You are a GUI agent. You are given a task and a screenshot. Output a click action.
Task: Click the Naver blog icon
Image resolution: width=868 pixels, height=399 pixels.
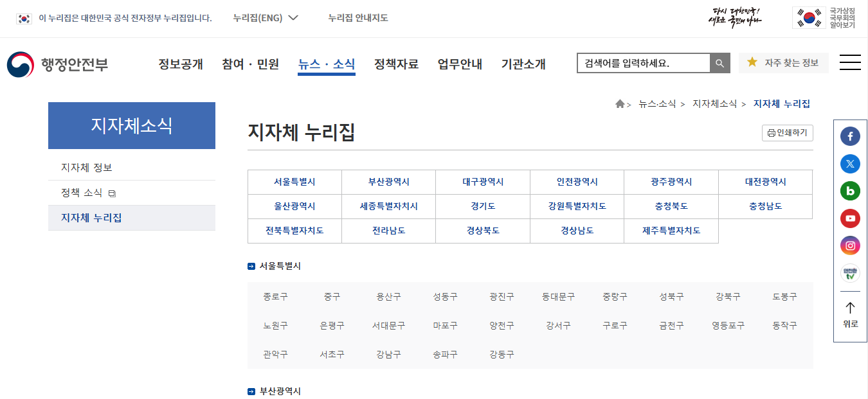click(850, 191)
